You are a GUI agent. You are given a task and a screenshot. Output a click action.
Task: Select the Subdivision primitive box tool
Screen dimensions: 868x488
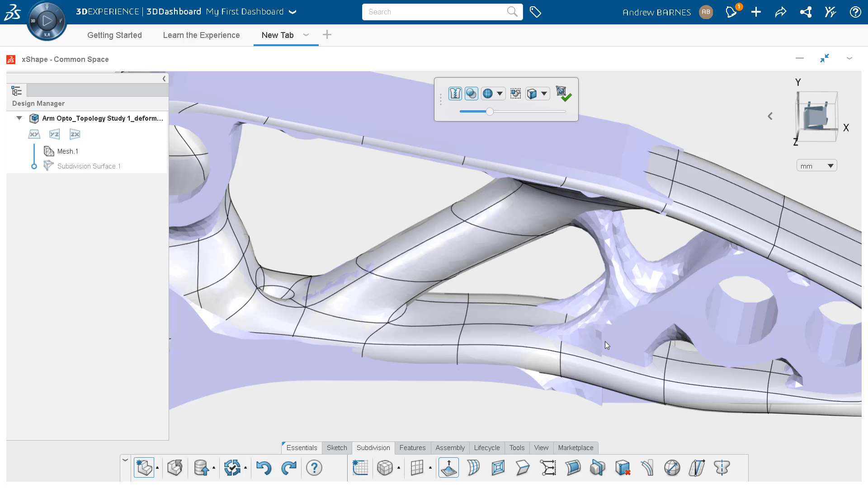point(385,468)
